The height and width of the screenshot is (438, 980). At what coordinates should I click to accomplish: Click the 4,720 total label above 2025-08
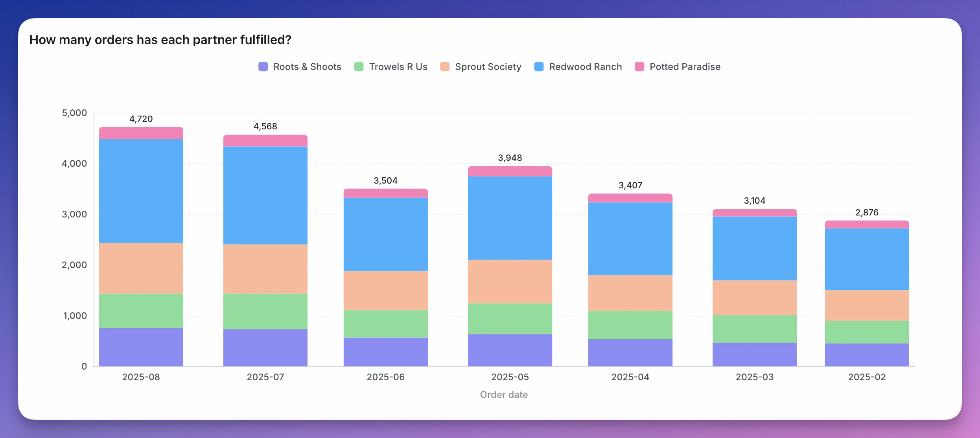click(x=141, y=119)
